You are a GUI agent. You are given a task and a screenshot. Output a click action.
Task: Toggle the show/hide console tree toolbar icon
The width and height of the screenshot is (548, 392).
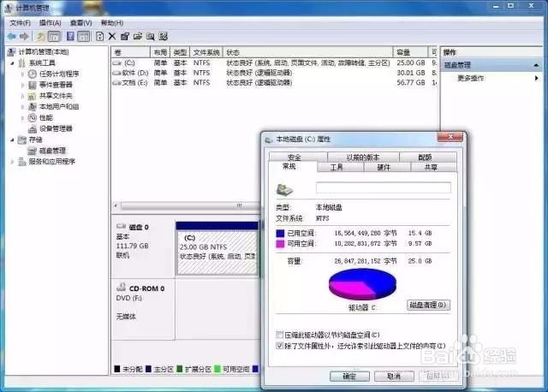(54, 36)
